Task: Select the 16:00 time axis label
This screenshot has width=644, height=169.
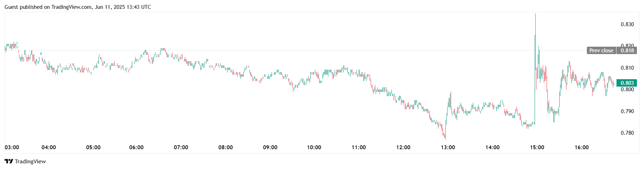Action: [582, 147]
